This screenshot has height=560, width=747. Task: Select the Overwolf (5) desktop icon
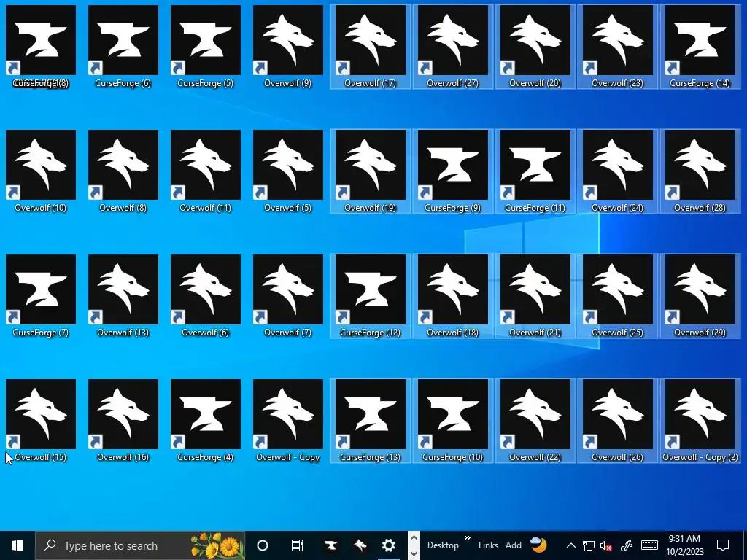[x=287, y=171]
